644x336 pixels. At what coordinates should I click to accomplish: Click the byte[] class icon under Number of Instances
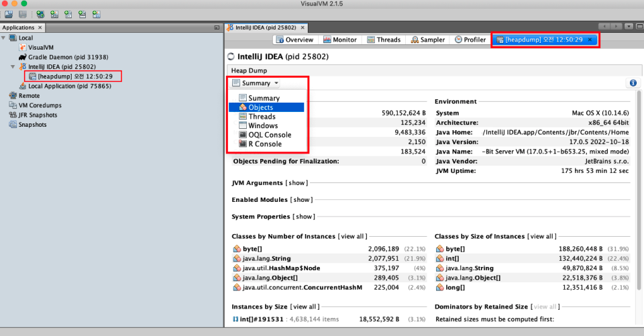click(x=237, y=249)
